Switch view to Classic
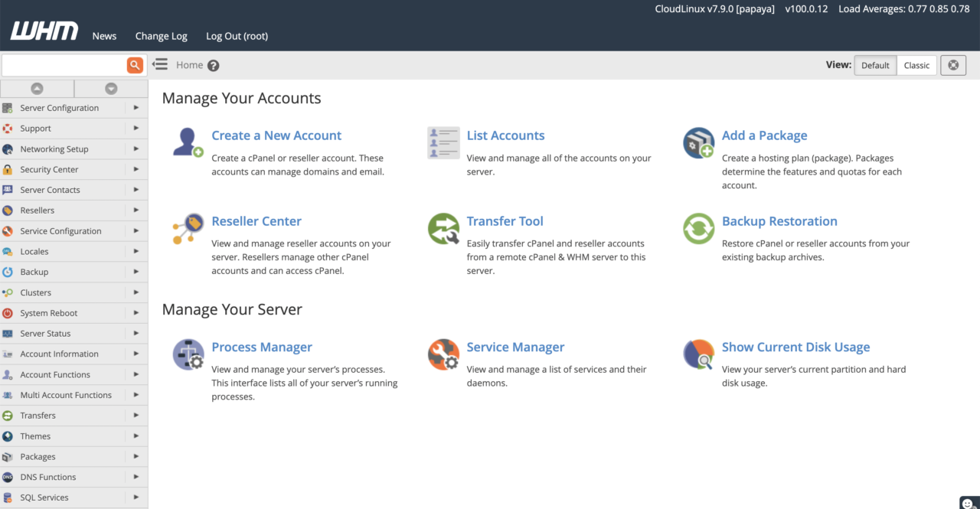This screenshot has width=980, height=509. click(x=916, y=65)
